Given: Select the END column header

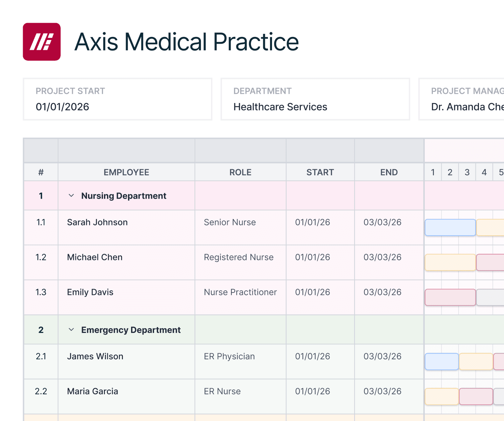Looking at the screenshot, I should tap(389, 172).
